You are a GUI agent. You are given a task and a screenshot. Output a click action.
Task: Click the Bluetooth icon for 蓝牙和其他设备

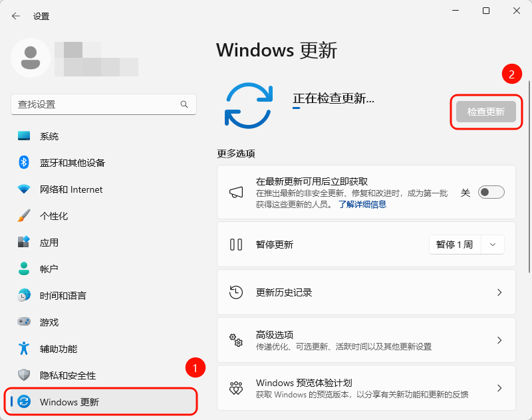click(24, 162)
